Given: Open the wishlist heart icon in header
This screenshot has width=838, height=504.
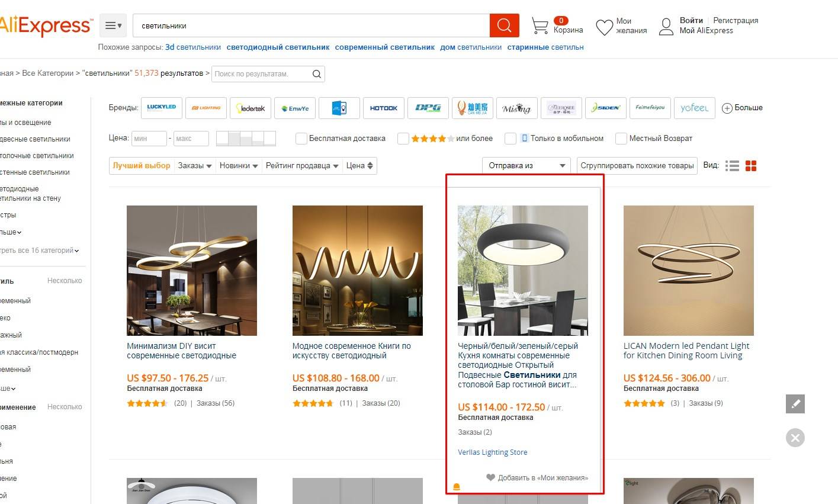Looking at the screenshot, I should (604, 27).
